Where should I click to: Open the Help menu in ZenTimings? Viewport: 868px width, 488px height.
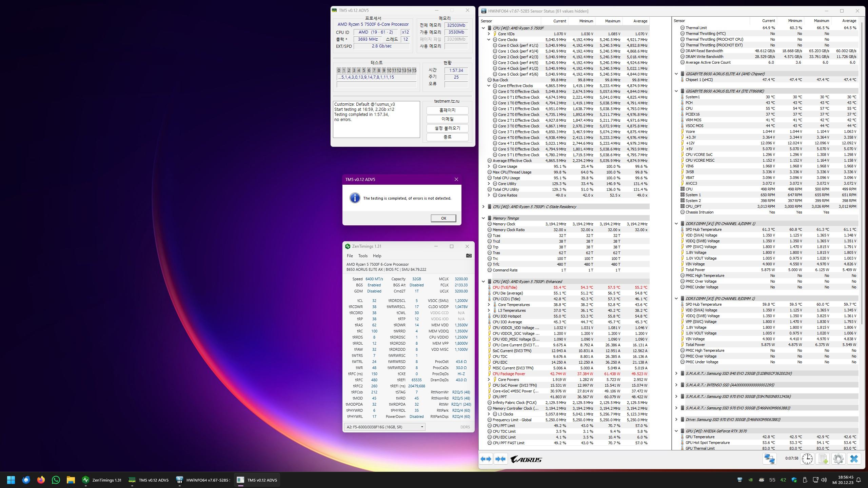[377, 256]
